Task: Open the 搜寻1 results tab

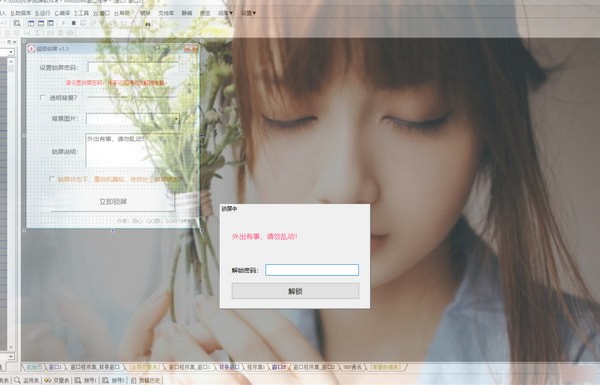Action: 86,380
